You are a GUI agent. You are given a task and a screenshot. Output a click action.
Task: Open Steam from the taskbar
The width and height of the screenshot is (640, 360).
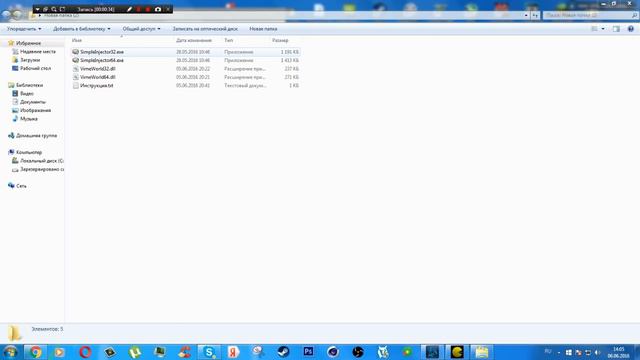point(283,352)
